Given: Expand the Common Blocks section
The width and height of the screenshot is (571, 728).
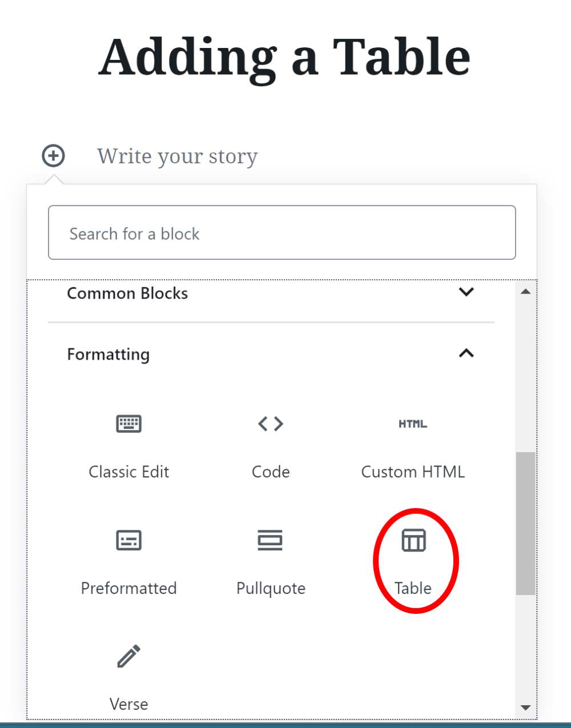Looking at the screenshot, I should click(467, 292).
